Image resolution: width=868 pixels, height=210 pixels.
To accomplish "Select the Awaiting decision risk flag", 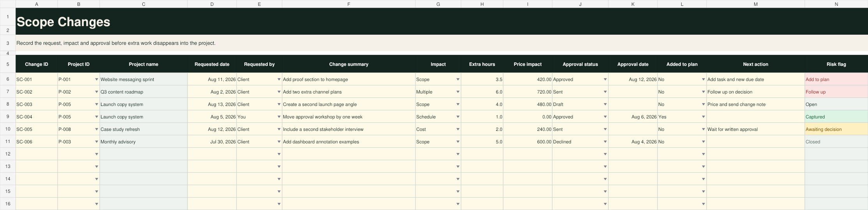I will click(x=836, y=129).
